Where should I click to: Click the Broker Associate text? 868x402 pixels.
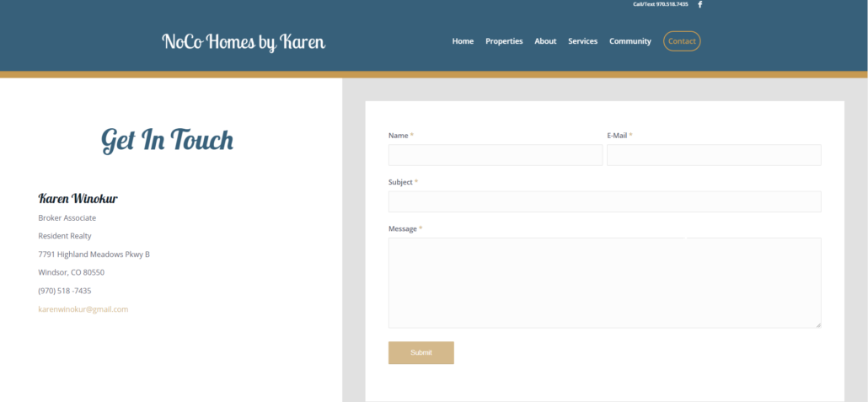coord(67,218)
